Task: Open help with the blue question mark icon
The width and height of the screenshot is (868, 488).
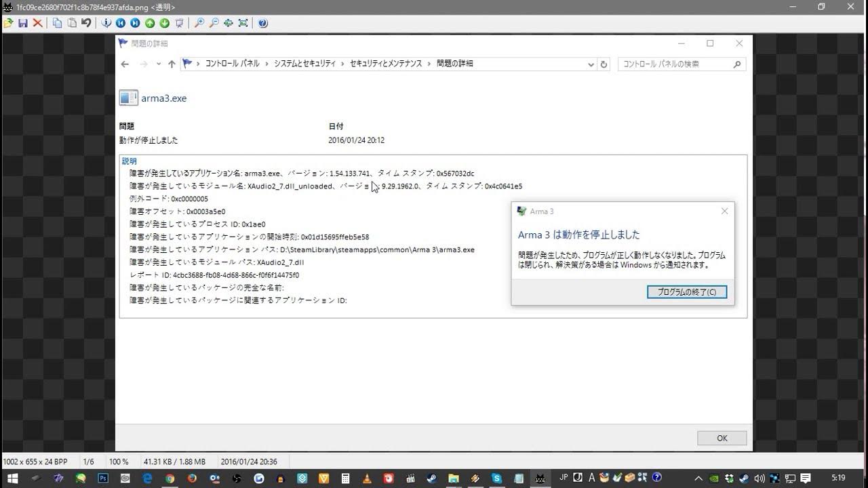Action: [x=263, y=23]
